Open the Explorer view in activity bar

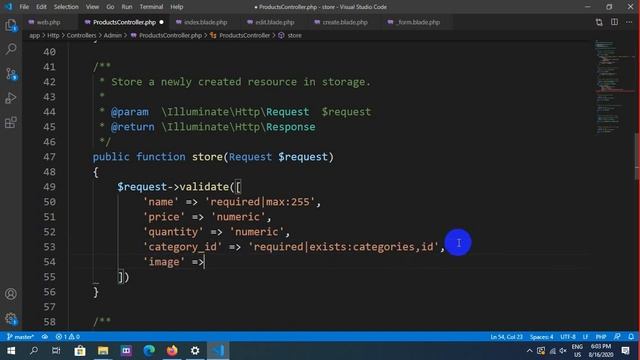[11, 25]
